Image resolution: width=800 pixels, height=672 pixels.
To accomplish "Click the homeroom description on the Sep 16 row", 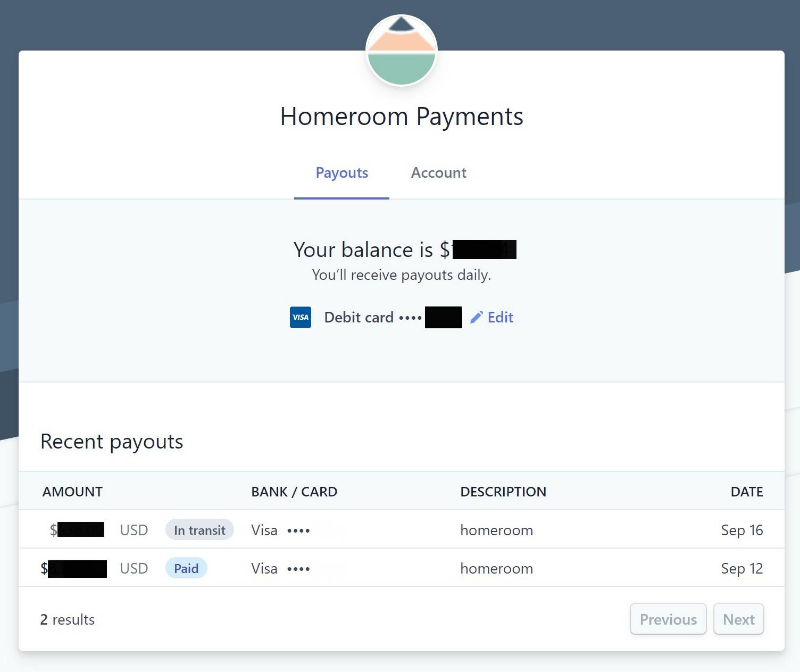I will click(496, 530).
